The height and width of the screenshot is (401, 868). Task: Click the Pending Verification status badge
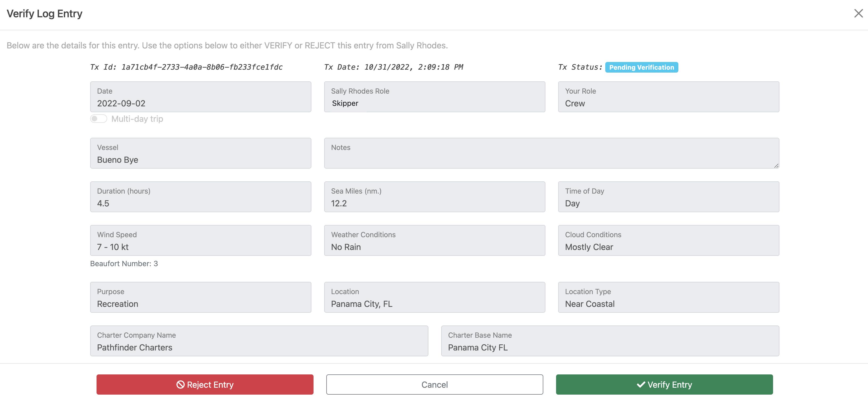tap(642, 67)
